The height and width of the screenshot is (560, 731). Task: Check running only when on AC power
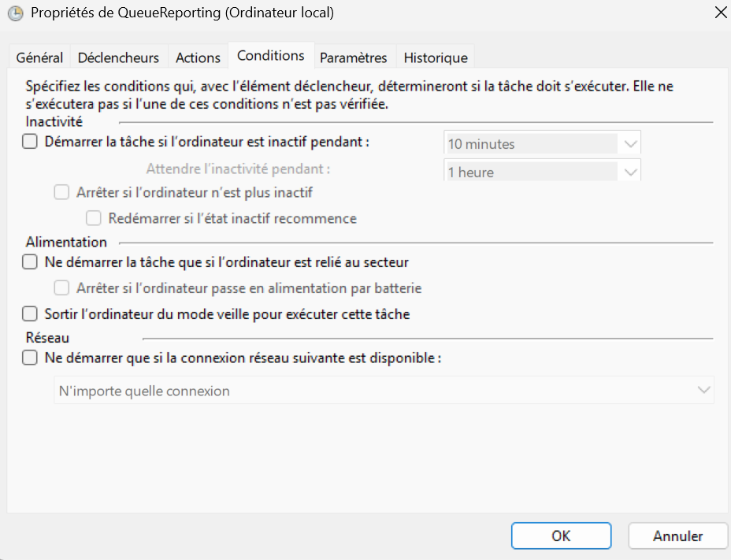click(x=29, y=262)
